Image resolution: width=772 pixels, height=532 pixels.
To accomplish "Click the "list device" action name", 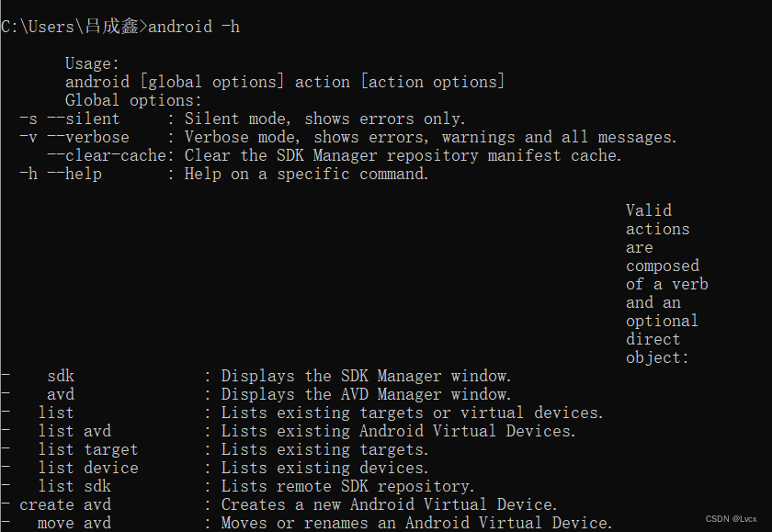I will (88, 468).
